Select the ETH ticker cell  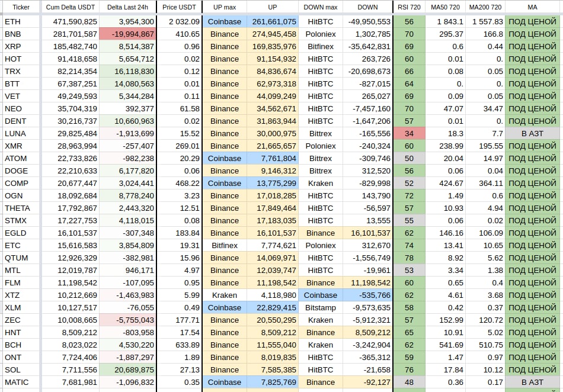click(x=21, y=22)
